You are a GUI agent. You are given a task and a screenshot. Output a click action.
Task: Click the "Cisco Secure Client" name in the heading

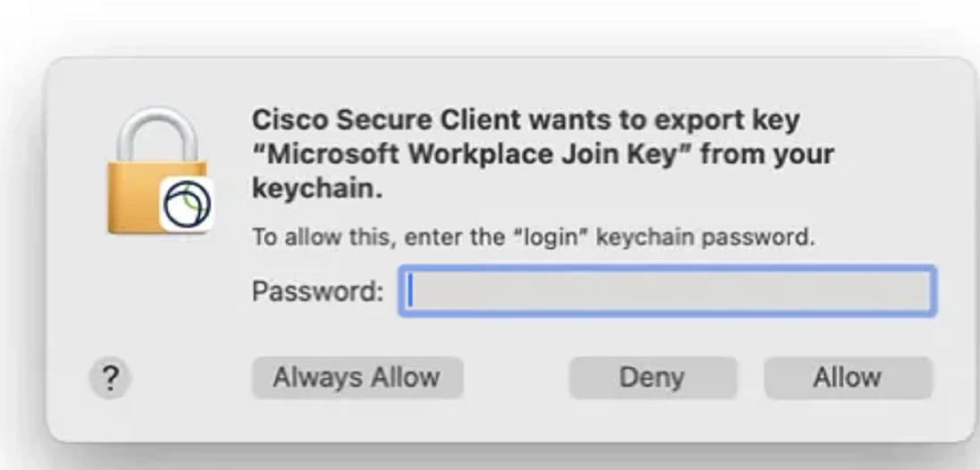coord(388,120)
